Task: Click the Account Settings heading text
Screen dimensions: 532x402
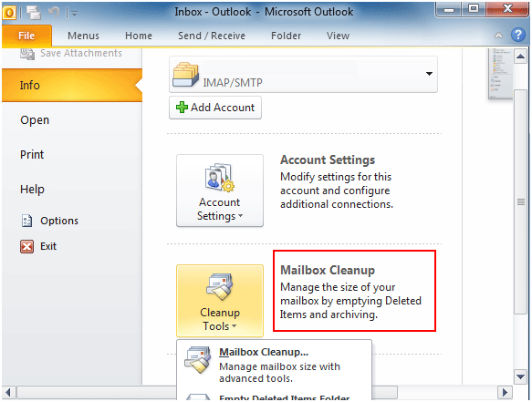Action: (328, 160)
